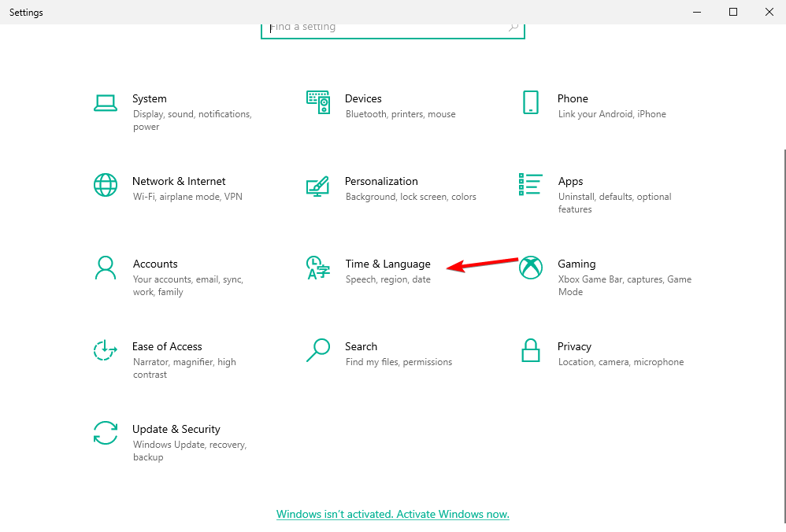Select the Phone category title
786x532 pixels.
pyautogui.click(x=573, y=98)
